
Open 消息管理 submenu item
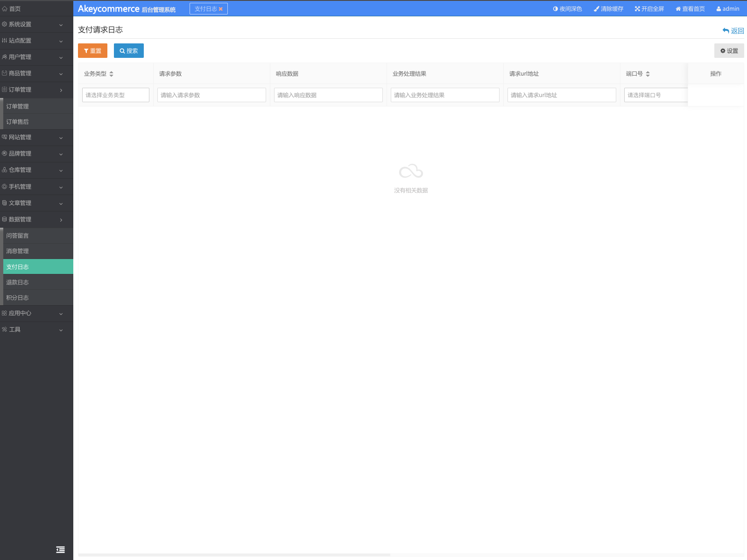coord(38,251)
